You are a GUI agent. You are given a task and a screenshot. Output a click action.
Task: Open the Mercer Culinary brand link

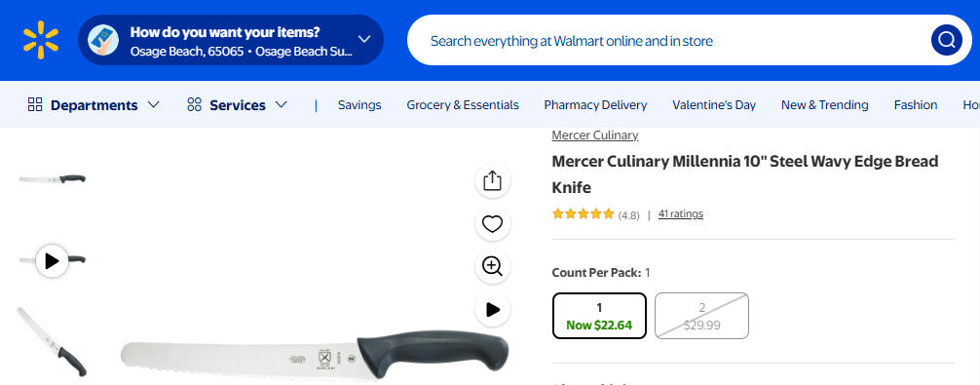(x=595, y=135)
